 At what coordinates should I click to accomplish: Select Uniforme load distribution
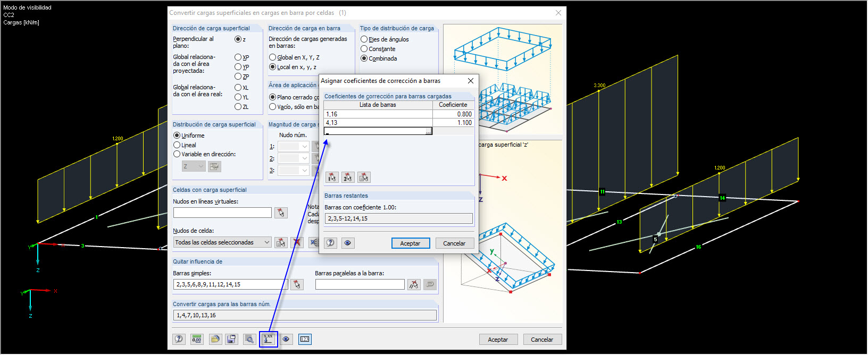click(x=177, y=136)
